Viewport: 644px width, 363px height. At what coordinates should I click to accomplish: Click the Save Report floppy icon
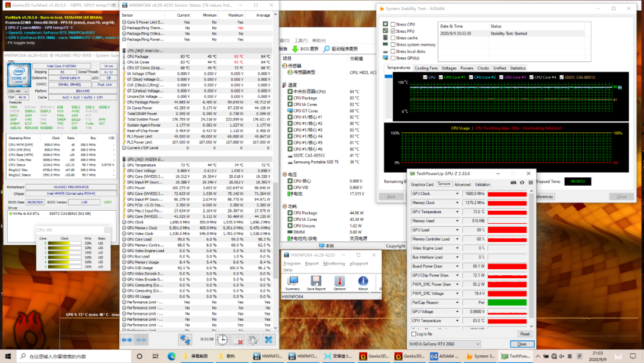(x=316, y=282)
